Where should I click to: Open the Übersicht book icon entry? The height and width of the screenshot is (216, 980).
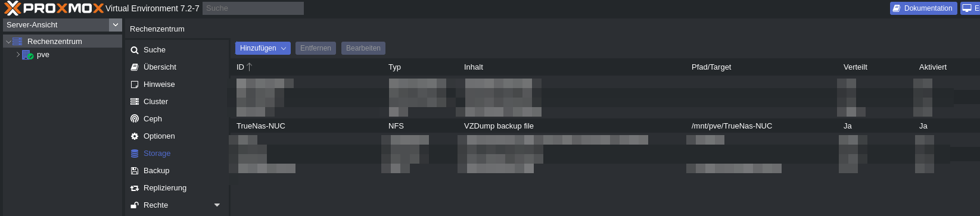tap(135, 67)
